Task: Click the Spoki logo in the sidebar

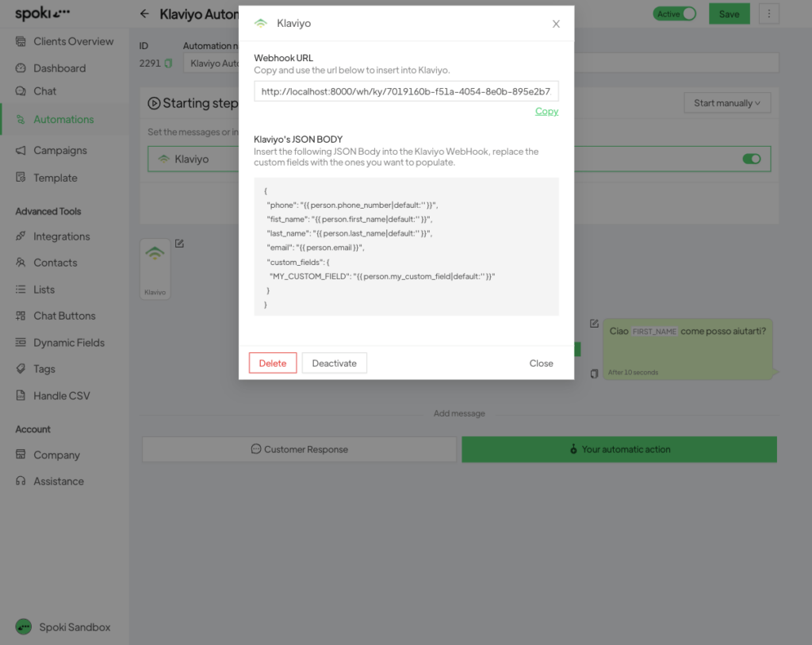Action: point(43,13)
